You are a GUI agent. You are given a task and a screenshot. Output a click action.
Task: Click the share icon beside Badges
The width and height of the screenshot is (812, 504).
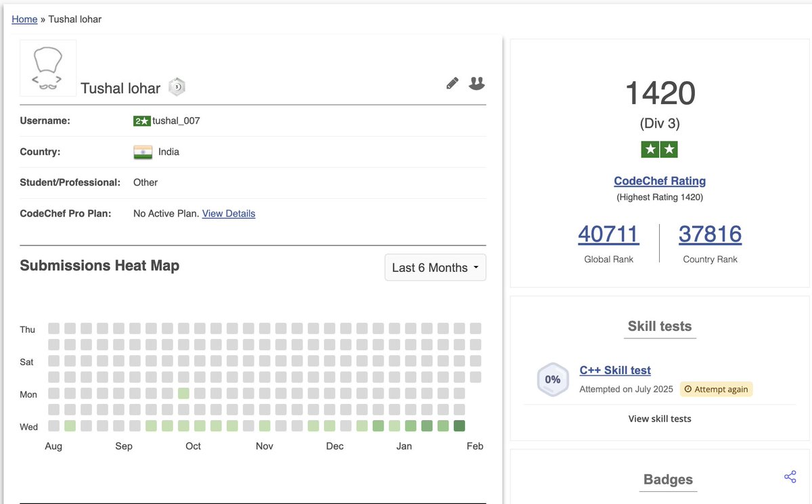click(x=790, y=477)
